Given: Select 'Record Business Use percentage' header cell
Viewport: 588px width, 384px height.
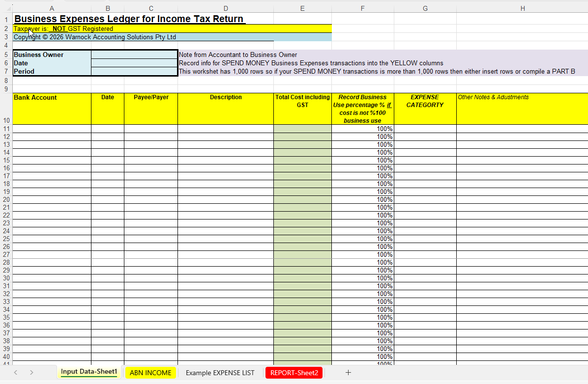Looking at the screenshot, I should (363, 109).
